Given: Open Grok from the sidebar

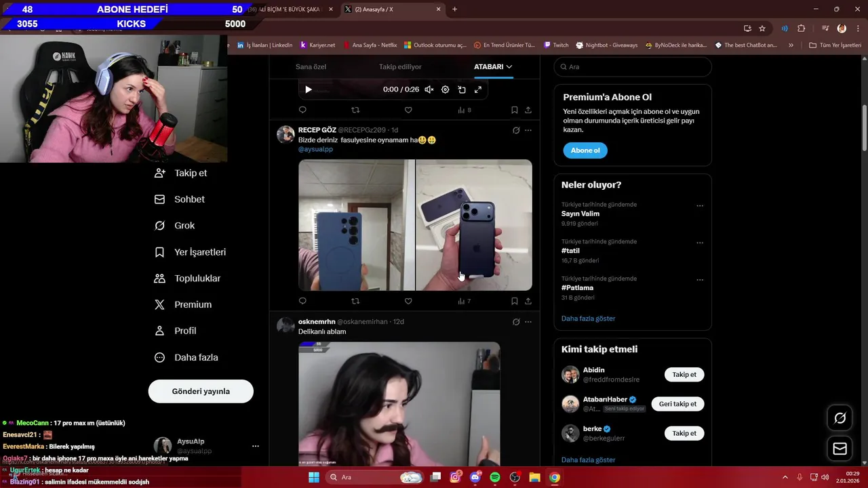Looking at the screenshot, I should pyautogui.click(x=175, y=226).
